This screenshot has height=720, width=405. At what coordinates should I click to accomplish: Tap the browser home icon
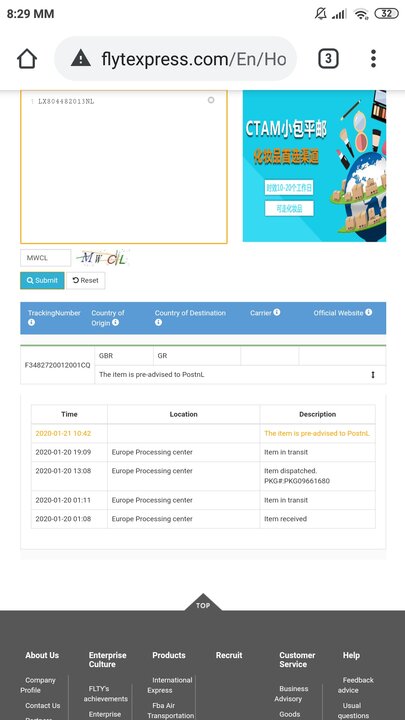[x=27, y=59]
